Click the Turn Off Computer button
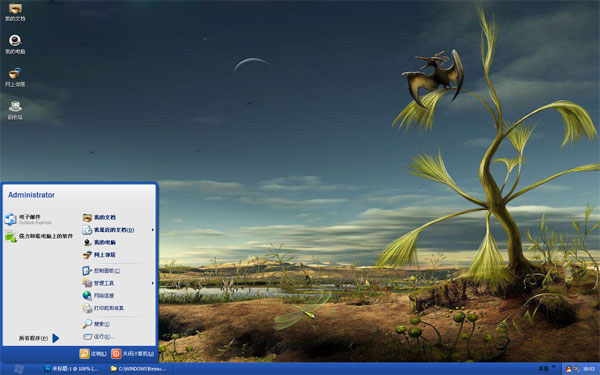This screenshot has width=600, height=375. [133, 354]
